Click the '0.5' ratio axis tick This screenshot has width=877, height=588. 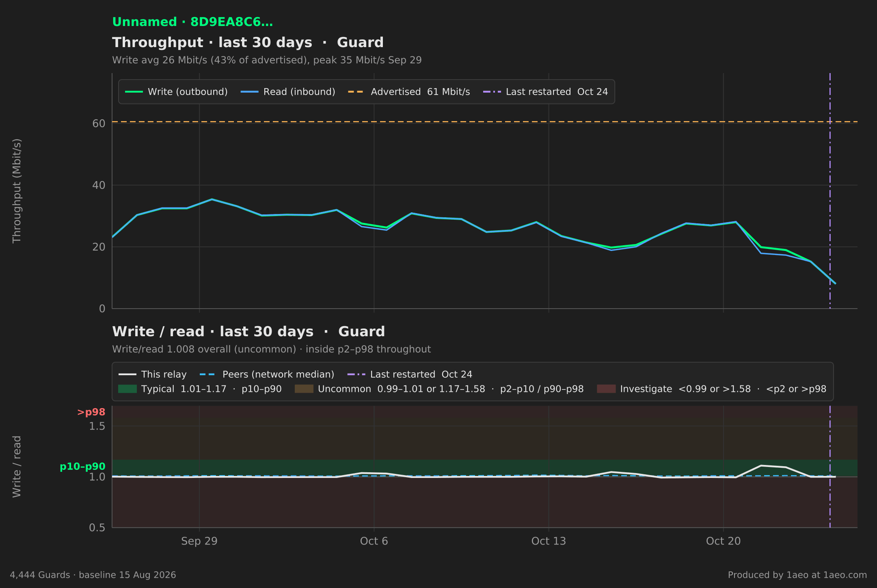[97, 527]
